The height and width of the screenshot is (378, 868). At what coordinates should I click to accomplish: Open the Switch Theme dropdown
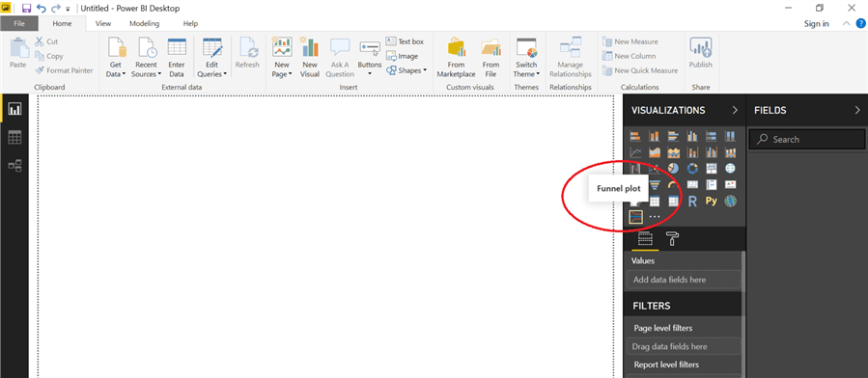pyautogui.click(x=526, y=57)
